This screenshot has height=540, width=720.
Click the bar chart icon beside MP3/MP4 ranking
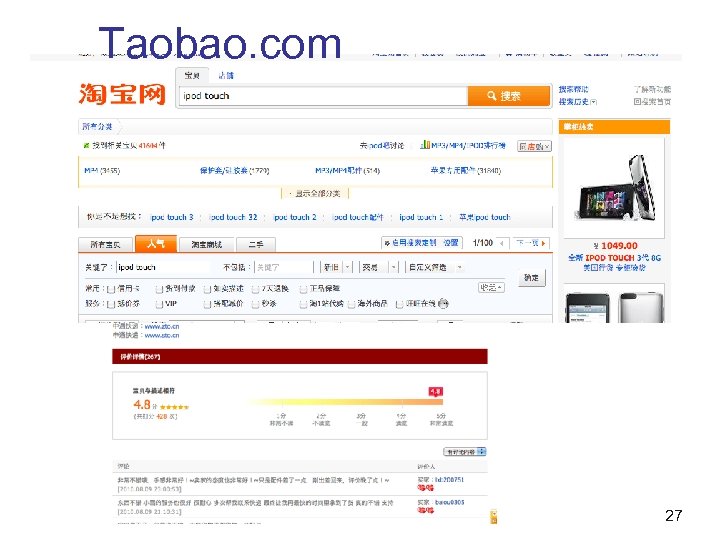click(x=425, y=145)
